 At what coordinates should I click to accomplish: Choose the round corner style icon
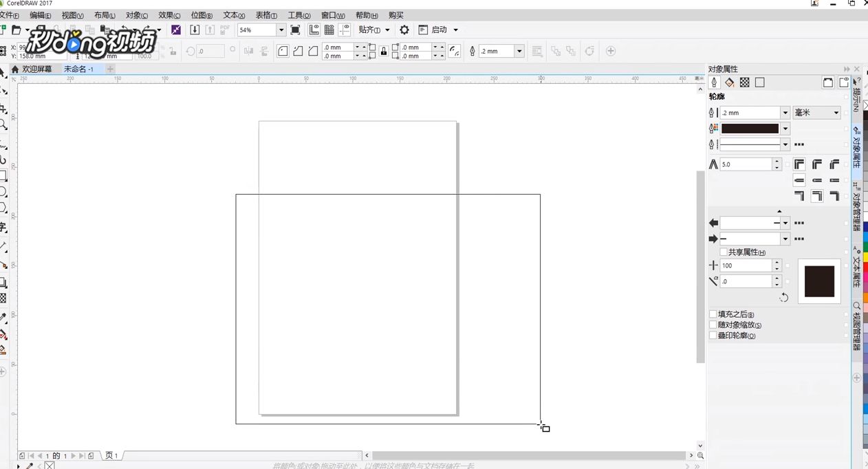(283, 51)
